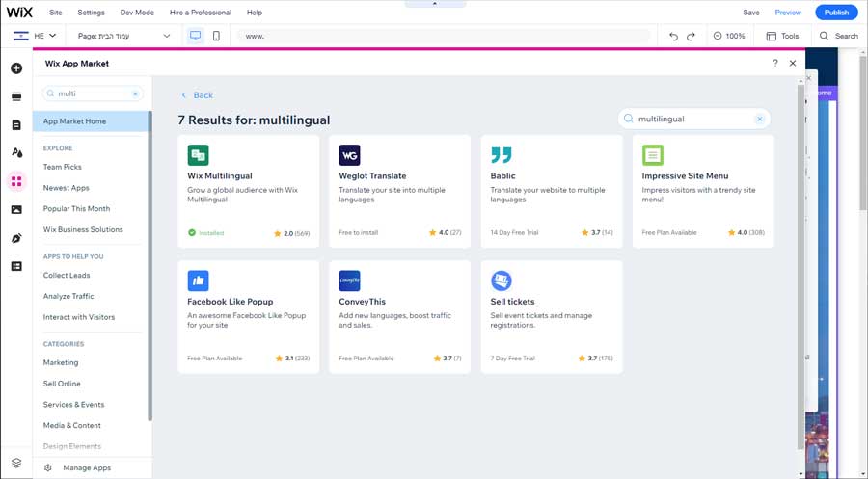The height and width of the screenshot is (479, 868).
Task: Click the Publish button
Action: point(836,13)
